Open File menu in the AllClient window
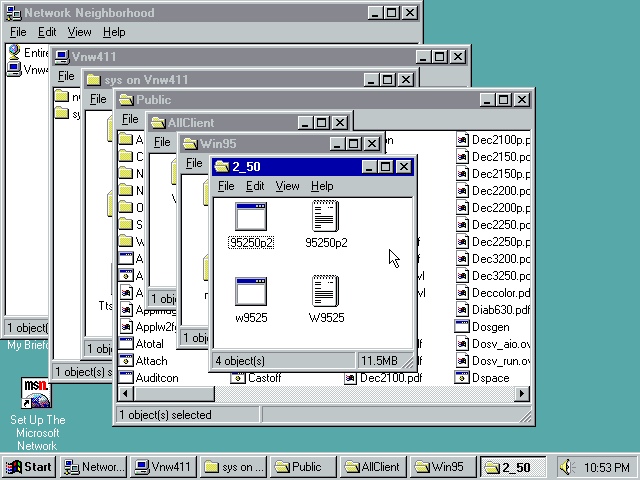The image size is (640, 480). (162, 142)
